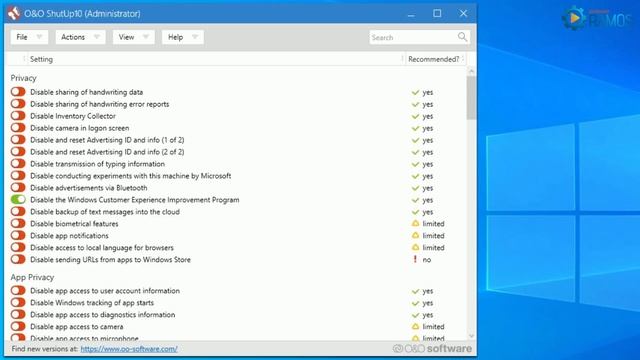The height and width of the screenshot is (360, 640).
Task: Toggle Disable transmission of typing information
Action: (x=18, y=164)
